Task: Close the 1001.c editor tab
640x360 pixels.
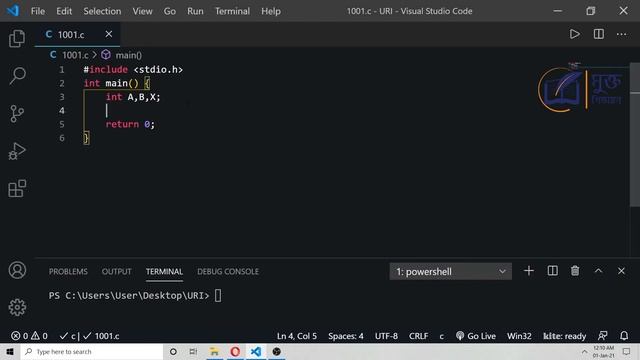Action: pos(109,34)
